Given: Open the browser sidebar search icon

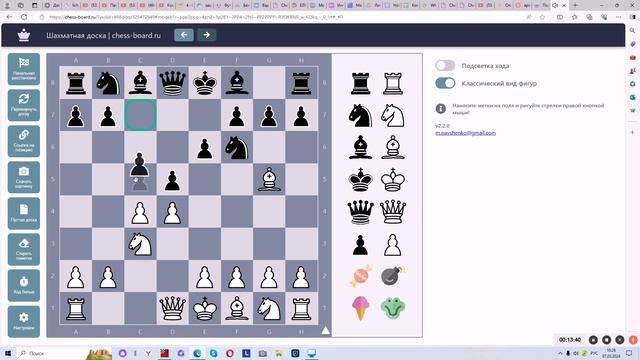Looking at the screenshot, I should click(633, 31).
